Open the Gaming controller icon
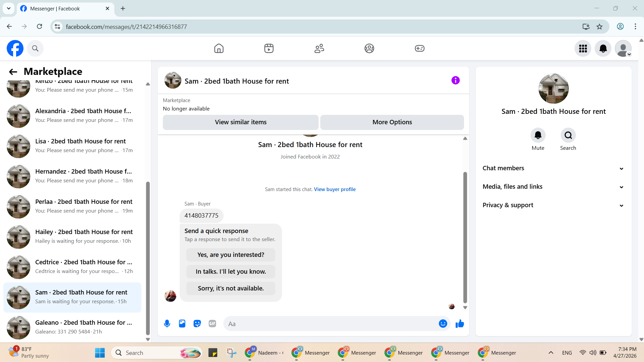This screenshot has width=644, height=362. pyautogui.click(x=420, y=48)
